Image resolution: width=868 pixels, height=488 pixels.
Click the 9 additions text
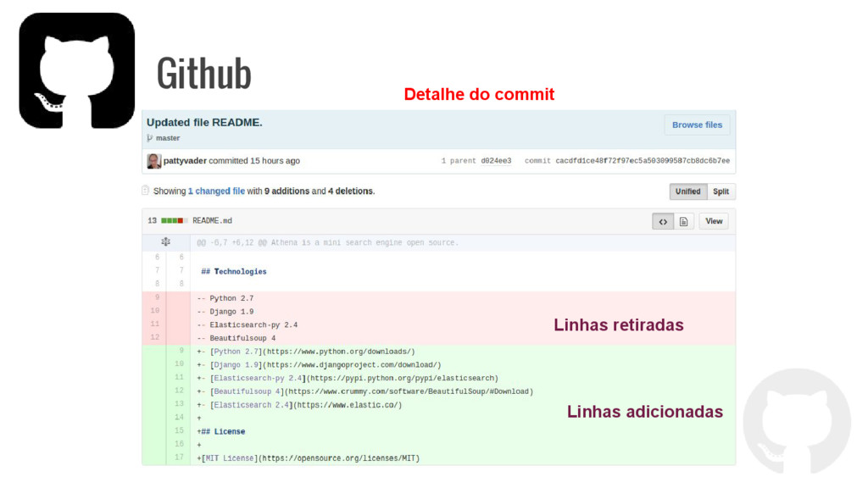(x=287, y=191)
